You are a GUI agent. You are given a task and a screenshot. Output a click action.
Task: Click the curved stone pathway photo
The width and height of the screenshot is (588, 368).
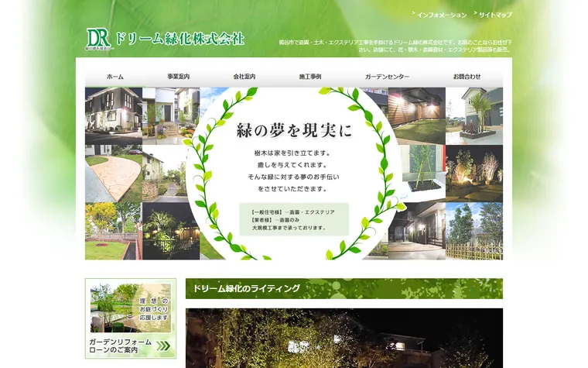pos(114,174)
